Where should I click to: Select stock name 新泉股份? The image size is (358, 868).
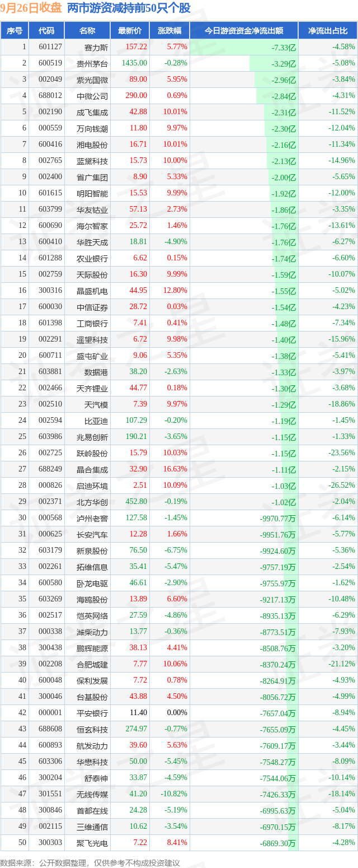(x=93, y=550)
